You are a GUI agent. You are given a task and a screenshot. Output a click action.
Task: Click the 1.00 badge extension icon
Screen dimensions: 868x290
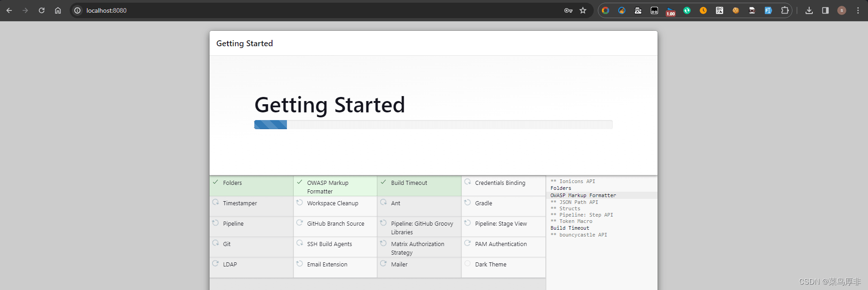[x=671, y=11]
